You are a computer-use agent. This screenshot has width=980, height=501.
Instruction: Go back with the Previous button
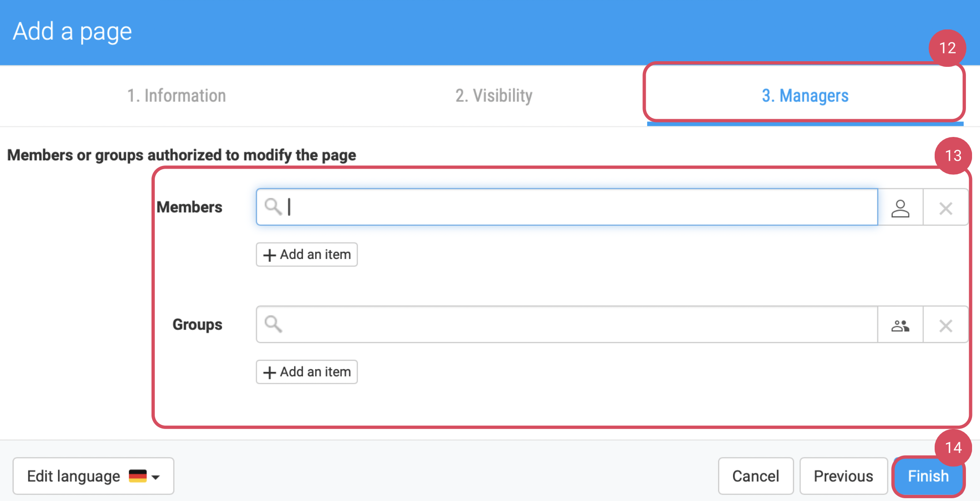(x=843, y=476)
